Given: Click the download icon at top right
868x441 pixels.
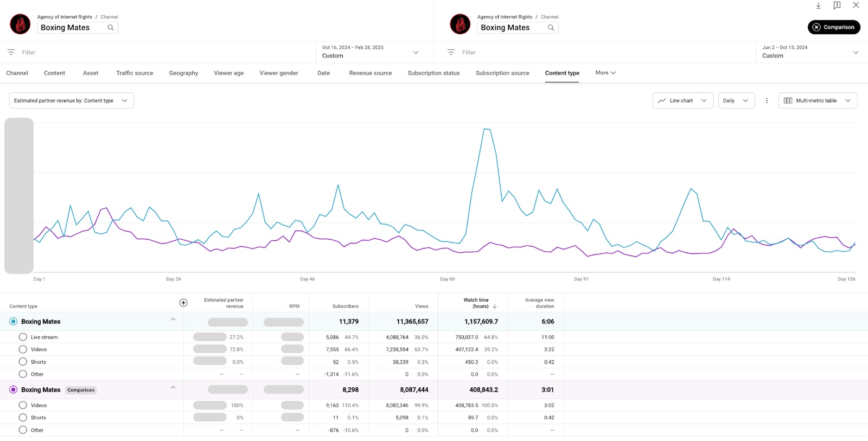Looking at the screenshot, I should pyautogui.click(x=818, y=5).
